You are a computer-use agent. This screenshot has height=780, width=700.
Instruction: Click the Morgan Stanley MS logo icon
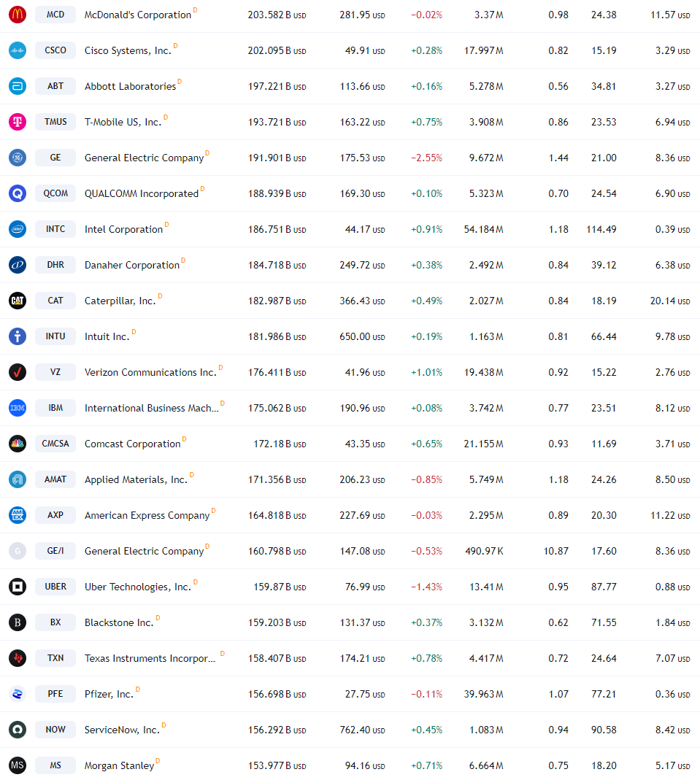[18, 765]
